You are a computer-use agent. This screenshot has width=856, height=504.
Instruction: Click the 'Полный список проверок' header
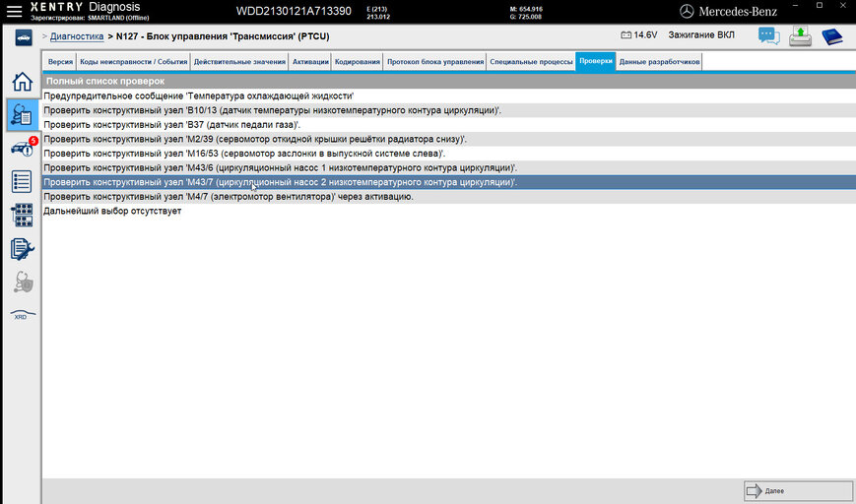[449, 81]
